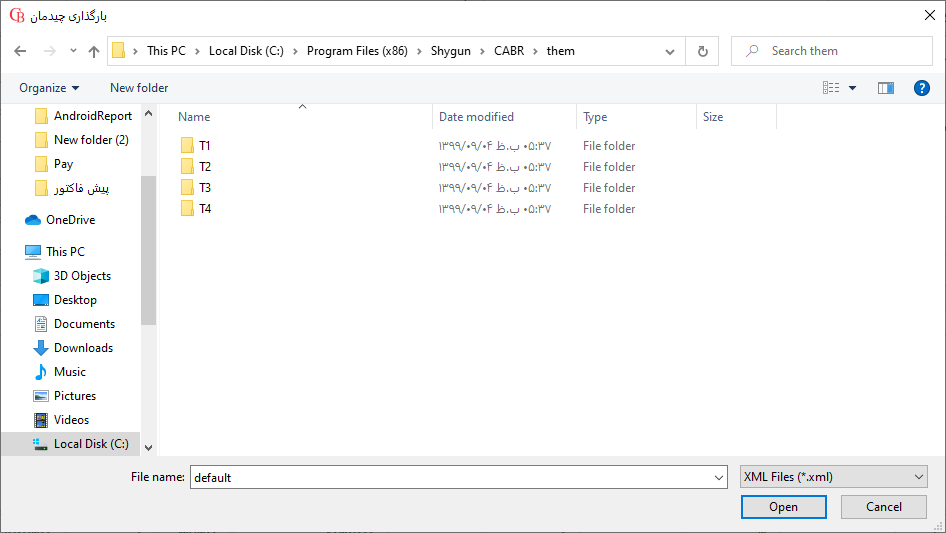Viewport: 946px width, 533px height.
Task: Select the T1 folder icon
Action: 187,146
